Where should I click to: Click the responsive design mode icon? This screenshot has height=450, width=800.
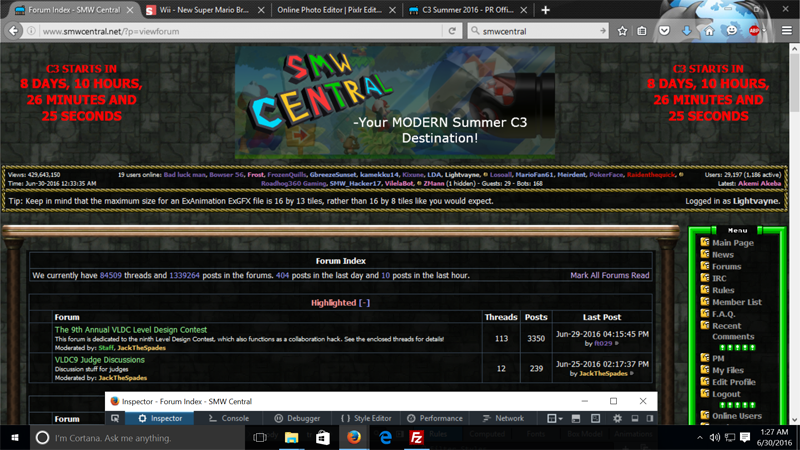[595, 418]
